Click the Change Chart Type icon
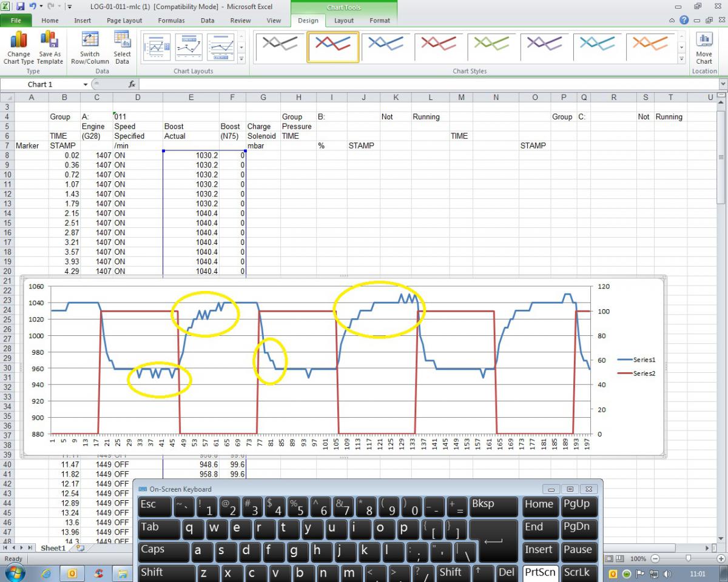Image resolution: width=728 pixels, height=582 pixels. 18,41
